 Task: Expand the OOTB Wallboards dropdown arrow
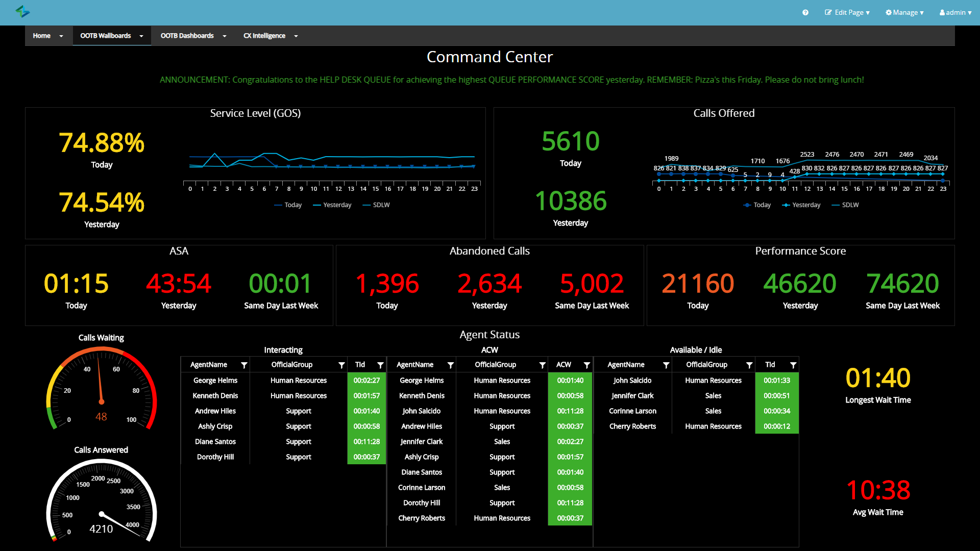(x=141, y=36)
